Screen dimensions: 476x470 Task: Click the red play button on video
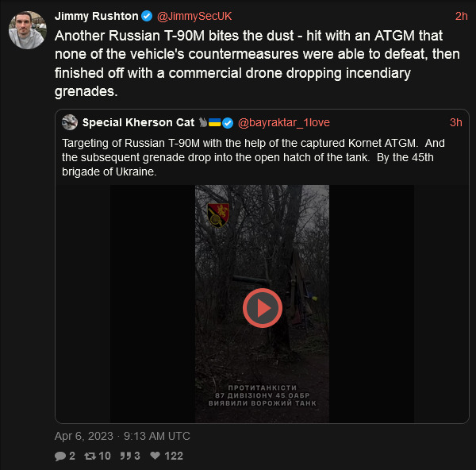click(262, 307)
